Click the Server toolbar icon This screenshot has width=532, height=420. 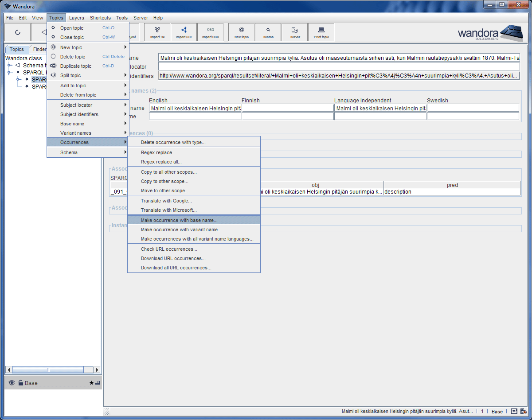coord(294,31)
